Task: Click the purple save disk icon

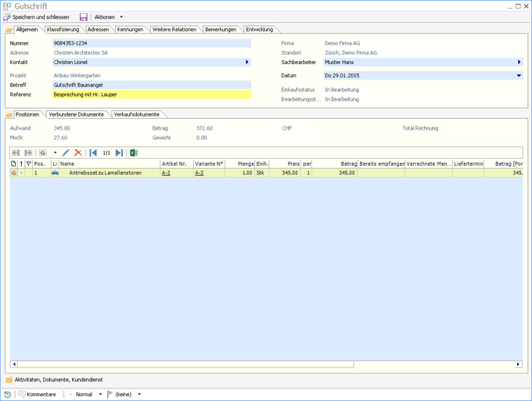Action: [84, 17]
